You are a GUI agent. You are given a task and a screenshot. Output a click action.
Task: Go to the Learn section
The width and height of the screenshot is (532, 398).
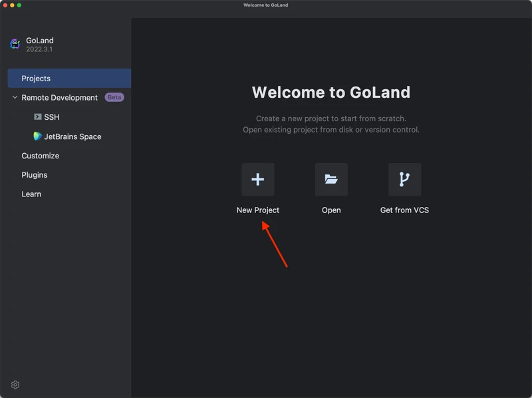click(31, 194)
